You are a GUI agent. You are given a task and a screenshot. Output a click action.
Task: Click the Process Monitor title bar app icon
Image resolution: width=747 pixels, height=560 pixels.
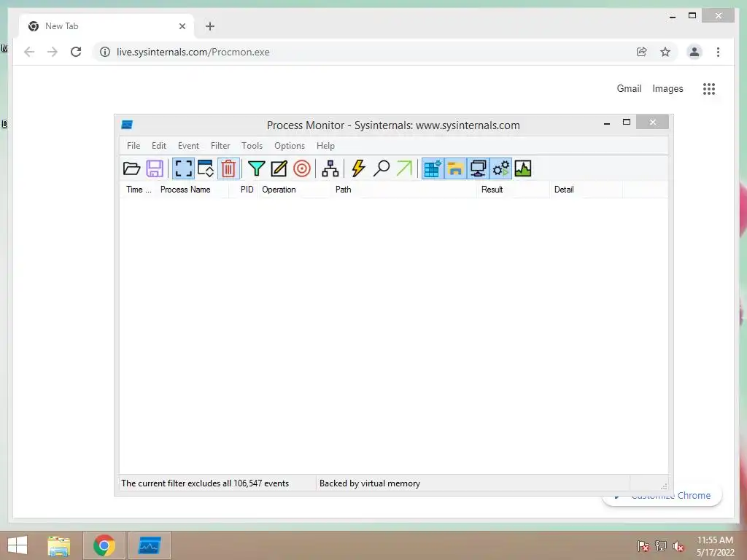pyautogui.click(x=127, y=125)
